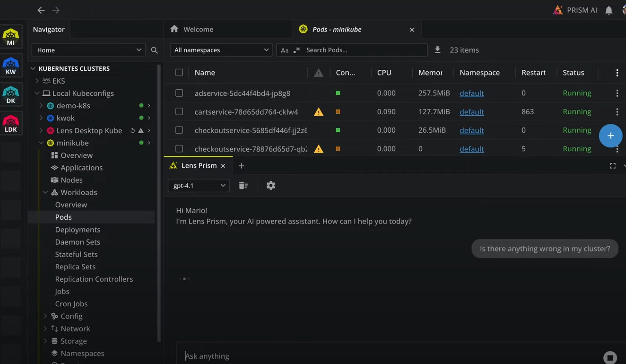Click the Navigator search magnifier icon
626x364 pixels.
click(154, 50)
